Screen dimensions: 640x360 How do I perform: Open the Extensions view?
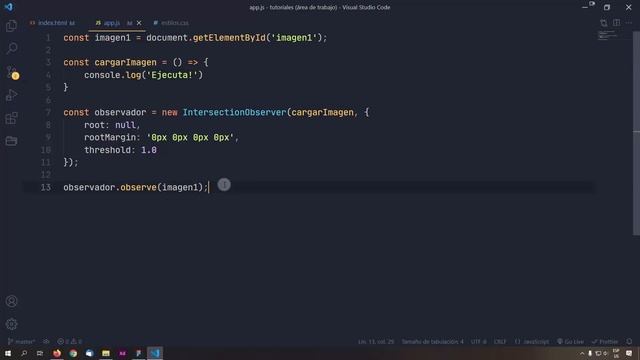11,118
